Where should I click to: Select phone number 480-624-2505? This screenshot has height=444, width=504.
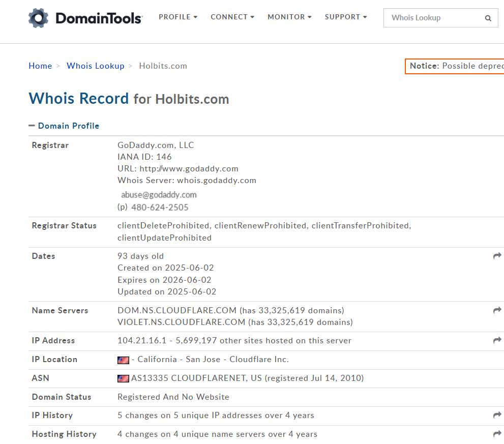[x=160, y=208]
